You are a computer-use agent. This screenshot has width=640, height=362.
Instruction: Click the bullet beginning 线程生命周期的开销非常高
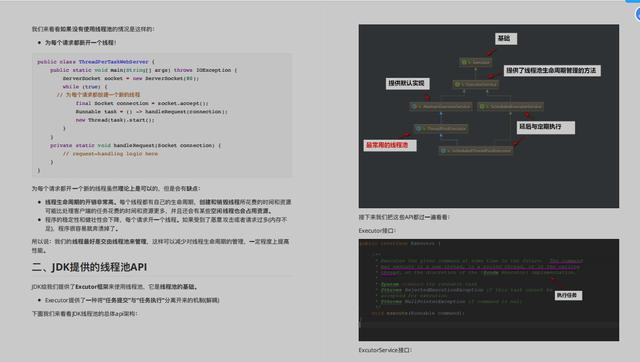[168, 207]
